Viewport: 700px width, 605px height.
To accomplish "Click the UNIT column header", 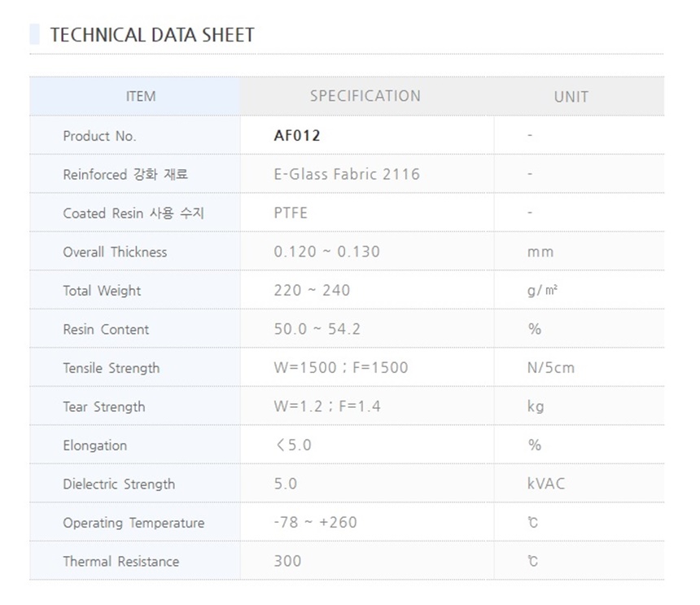I will (x=571, y=97).
